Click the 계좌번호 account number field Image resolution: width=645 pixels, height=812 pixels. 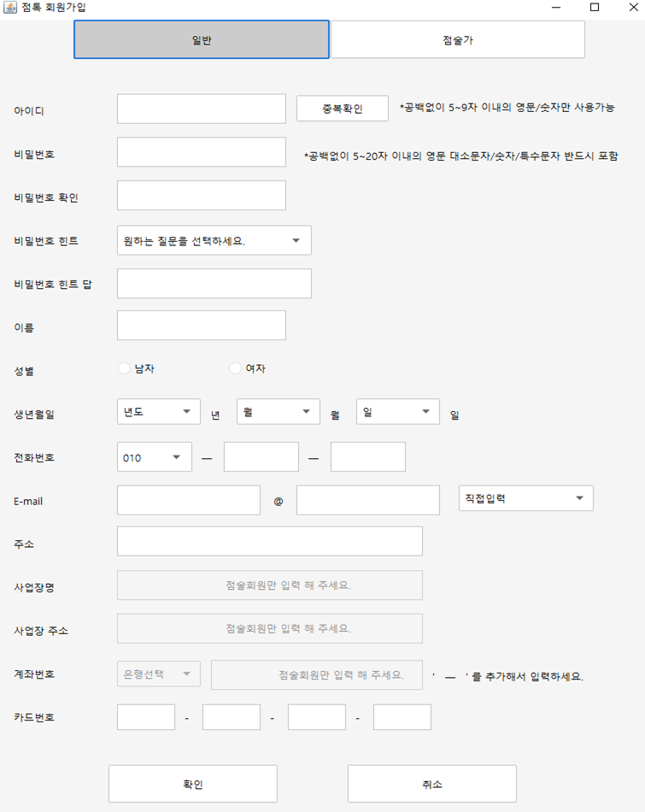point(317,674)
